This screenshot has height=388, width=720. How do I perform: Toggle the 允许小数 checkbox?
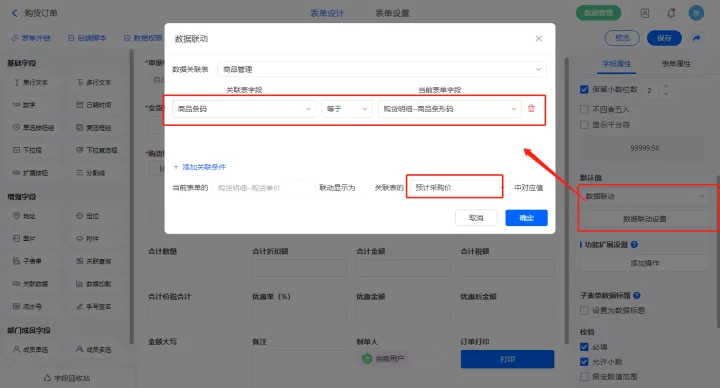584,362
